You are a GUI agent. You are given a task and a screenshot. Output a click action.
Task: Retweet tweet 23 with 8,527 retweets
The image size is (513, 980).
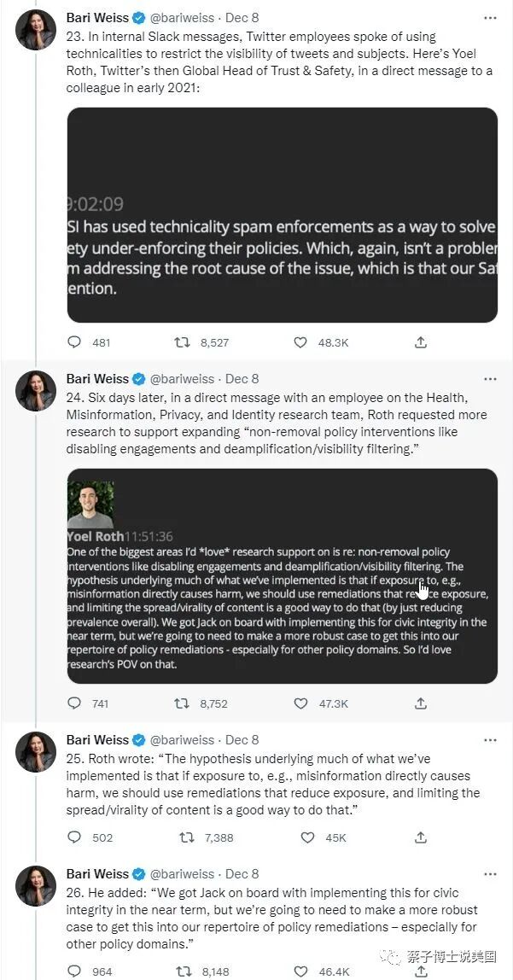click(x=182, y=342)
